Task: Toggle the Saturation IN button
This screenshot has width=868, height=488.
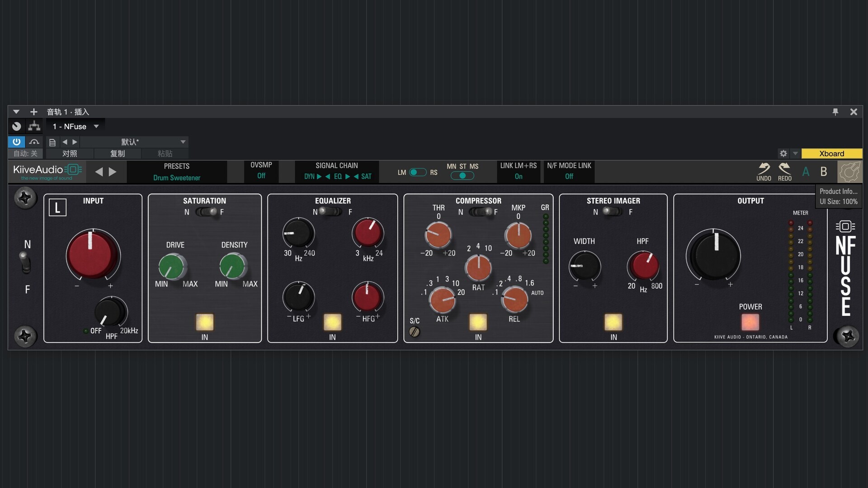Action: [x=204, y=322]
